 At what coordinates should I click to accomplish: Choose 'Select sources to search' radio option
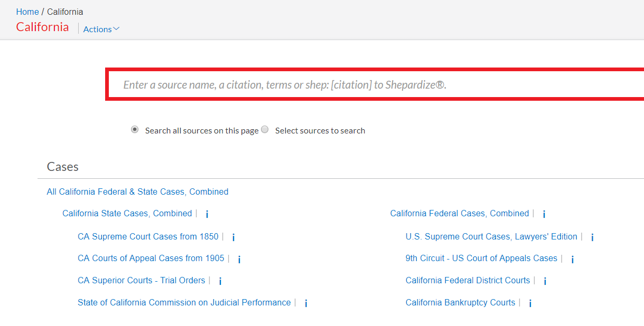click(x=265, y=129)
